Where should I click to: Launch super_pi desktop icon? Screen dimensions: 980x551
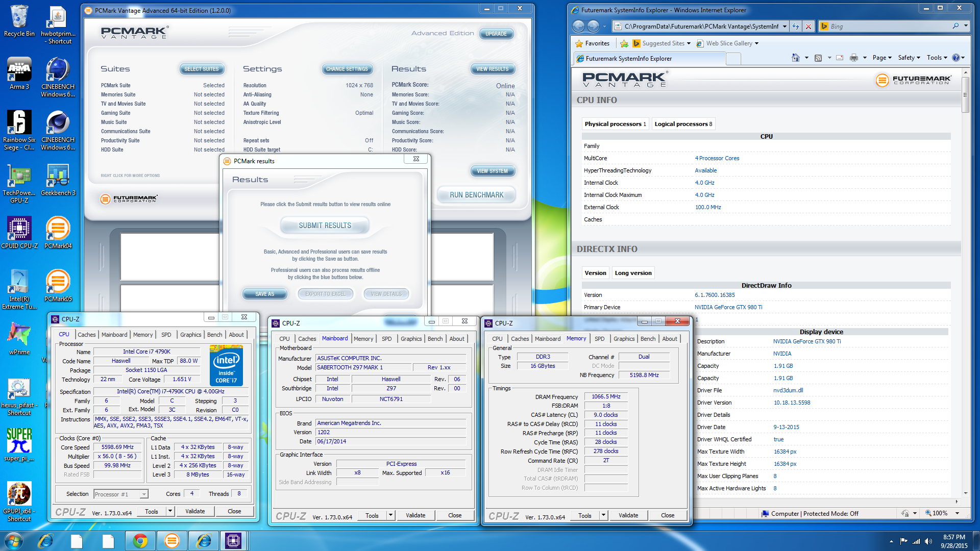(19, 444)
